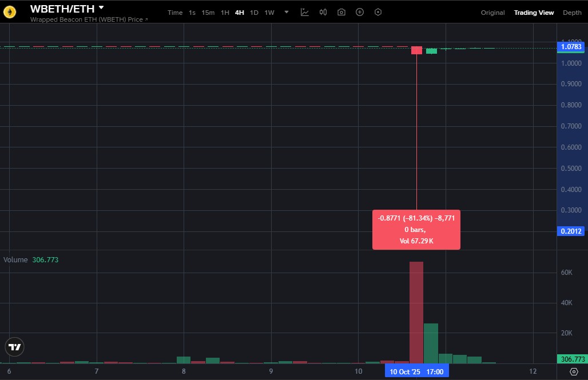Open the Depth chart tab

pos(572,13)
